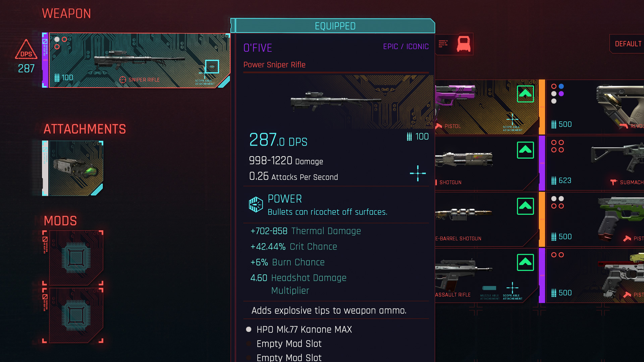Select the HPO Mk.77 Kanone MAX radio button
The image size is (644, 362).
(249, 329)
